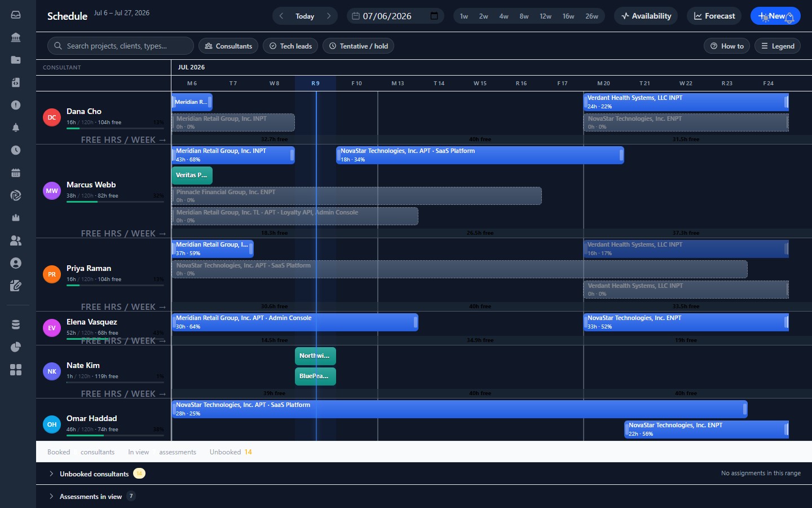Click the OH avatar for Omar Haddad
812x508 pixels.
[x=52, y=424]
